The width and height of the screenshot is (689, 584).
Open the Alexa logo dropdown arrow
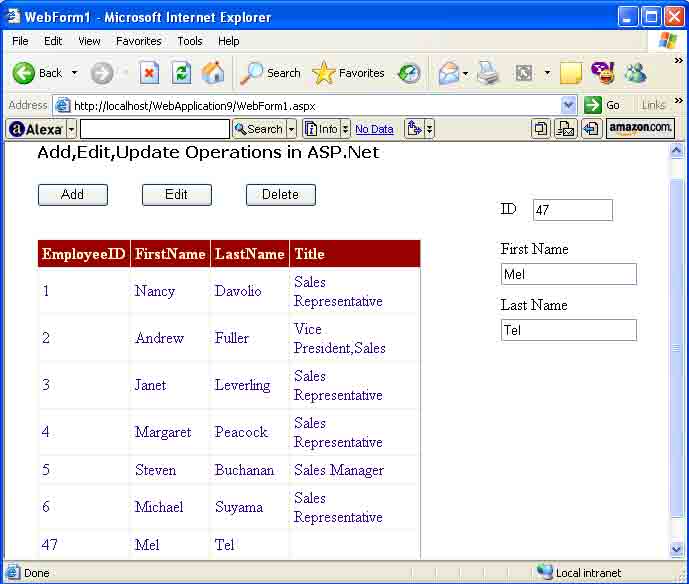[72, 129]
